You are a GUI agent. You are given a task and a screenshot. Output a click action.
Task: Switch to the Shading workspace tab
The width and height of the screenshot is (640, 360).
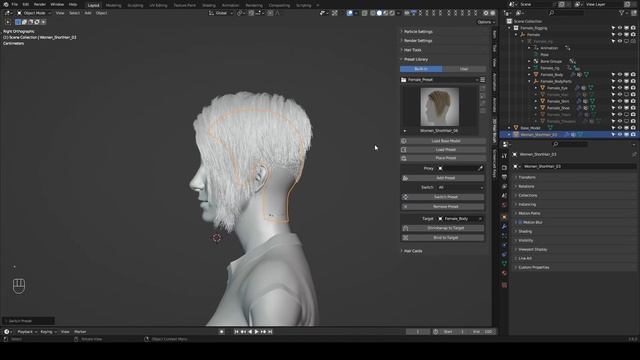click(209, 6)
